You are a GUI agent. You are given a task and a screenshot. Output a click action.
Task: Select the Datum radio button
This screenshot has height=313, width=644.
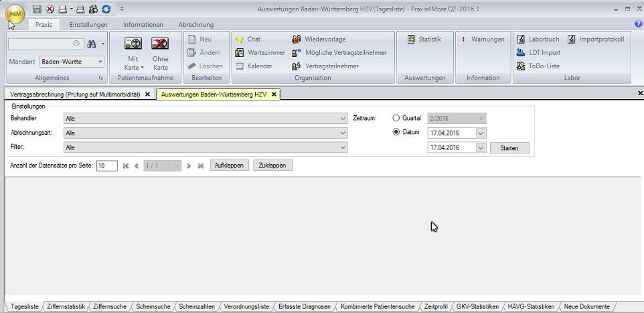[396, 132]
